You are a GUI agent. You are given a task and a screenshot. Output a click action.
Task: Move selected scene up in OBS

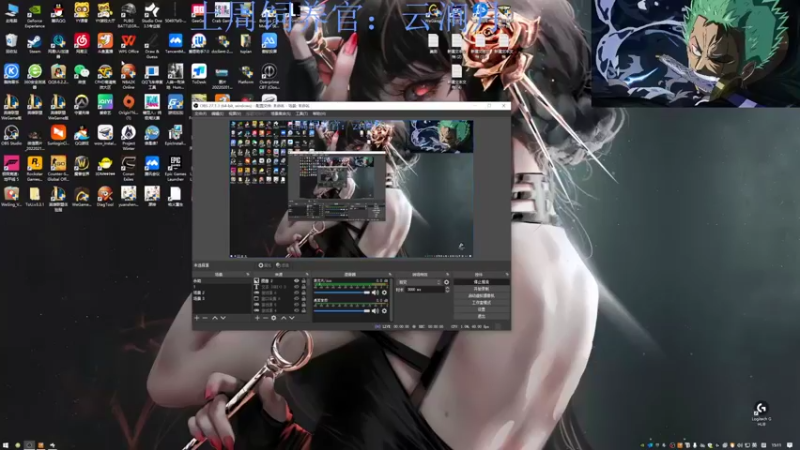215,318
